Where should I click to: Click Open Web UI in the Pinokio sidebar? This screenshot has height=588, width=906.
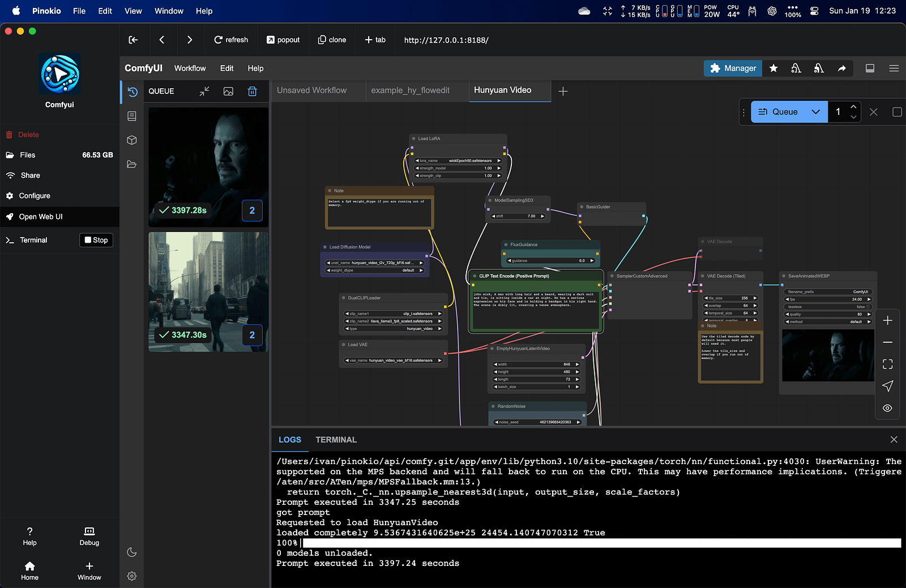(x=40, y=217)
